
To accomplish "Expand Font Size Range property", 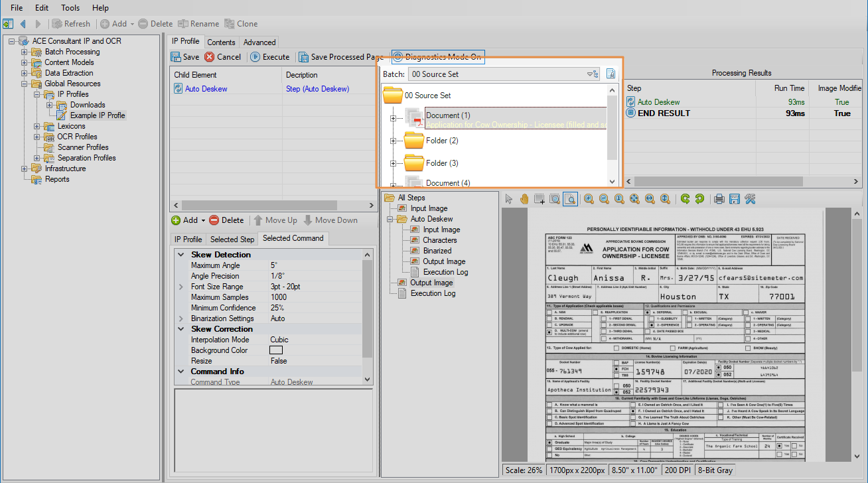I will 181,287.
